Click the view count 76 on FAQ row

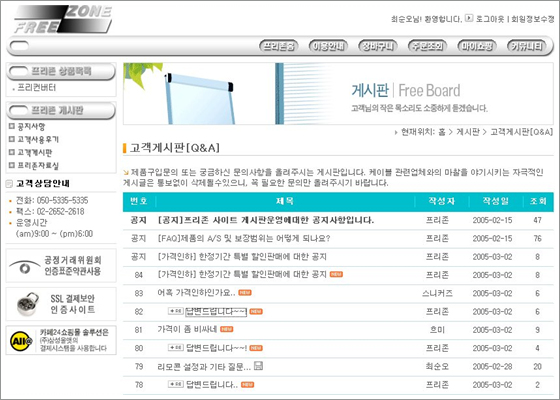pos(538,238)
